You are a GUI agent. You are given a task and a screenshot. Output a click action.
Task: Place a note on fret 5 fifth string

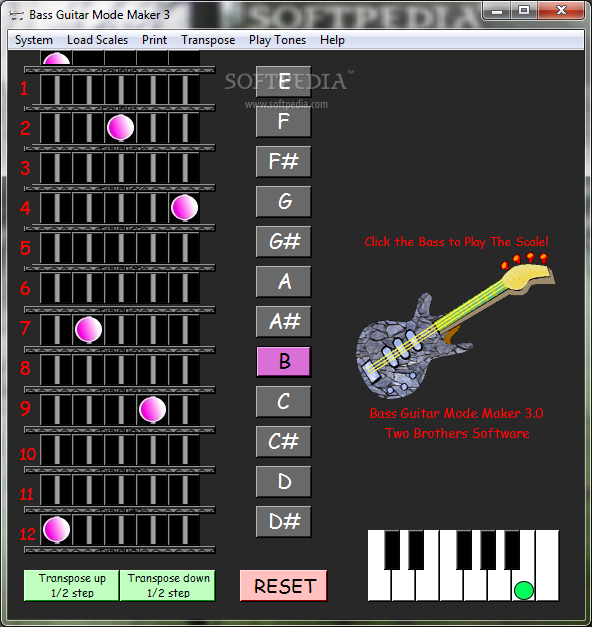184,248
